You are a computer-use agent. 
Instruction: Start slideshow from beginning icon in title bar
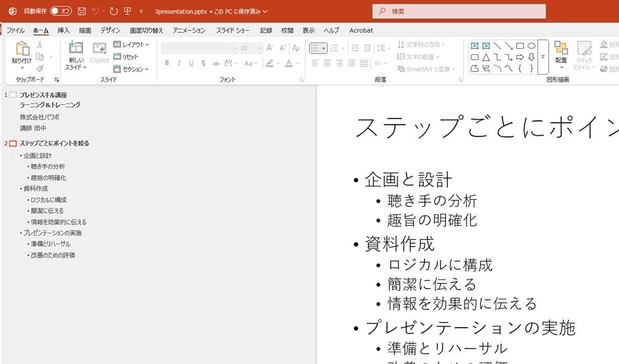point(127,11)
